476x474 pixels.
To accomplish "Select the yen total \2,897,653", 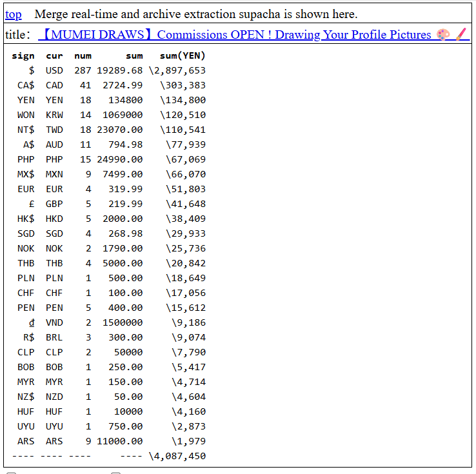I will (177, 70).
